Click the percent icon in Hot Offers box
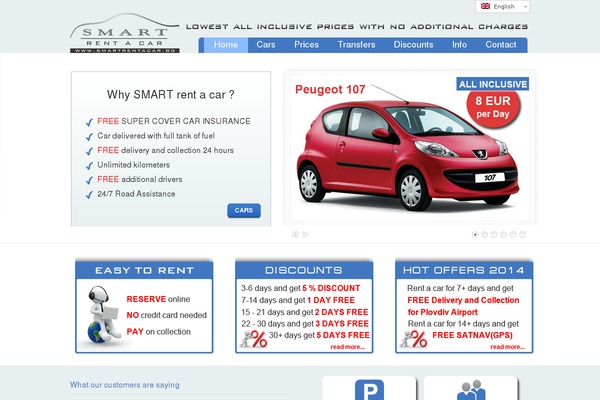 click(x=414, y=339)
